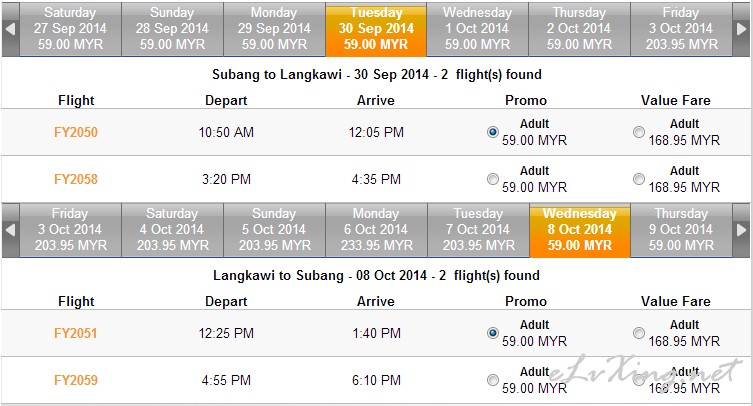The width and height of the screenshot is (753, 406).
Task: Select Promo fare for flight FY2050
Action: click(492, 132)
